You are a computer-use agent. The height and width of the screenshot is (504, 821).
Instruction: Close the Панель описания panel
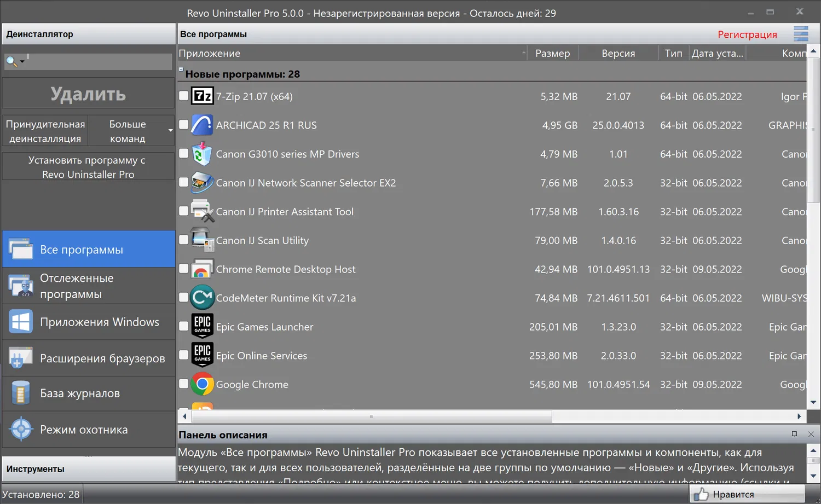pos(811,434)
